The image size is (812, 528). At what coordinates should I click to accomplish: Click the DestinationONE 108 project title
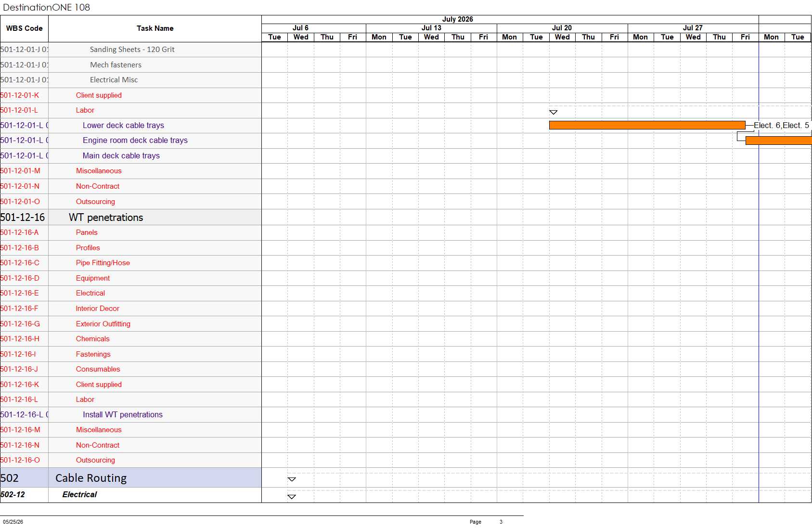click(x=47, y=7)
